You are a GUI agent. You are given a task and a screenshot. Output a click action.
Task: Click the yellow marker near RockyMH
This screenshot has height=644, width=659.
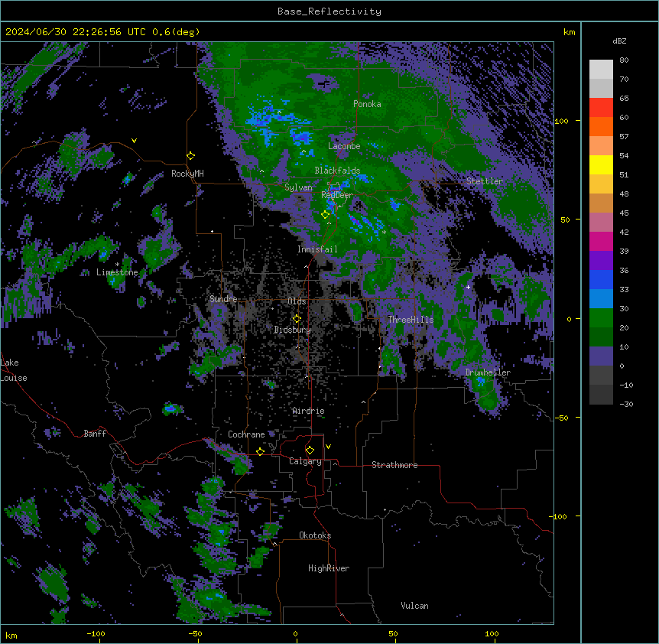point(191,156)
